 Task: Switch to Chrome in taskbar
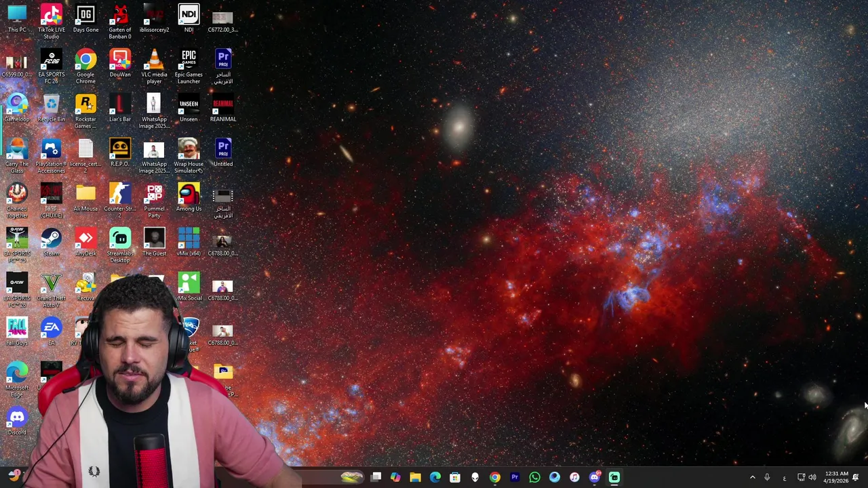tap(495, 477)
